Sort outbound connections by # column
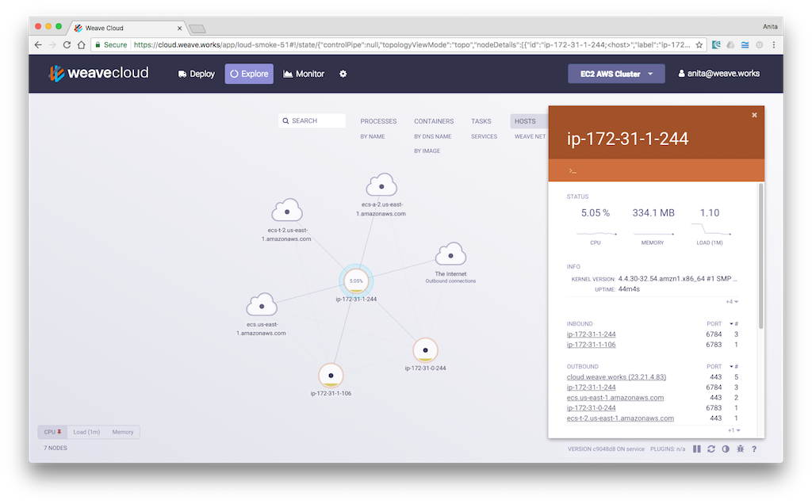 click(x=734, y=366)
